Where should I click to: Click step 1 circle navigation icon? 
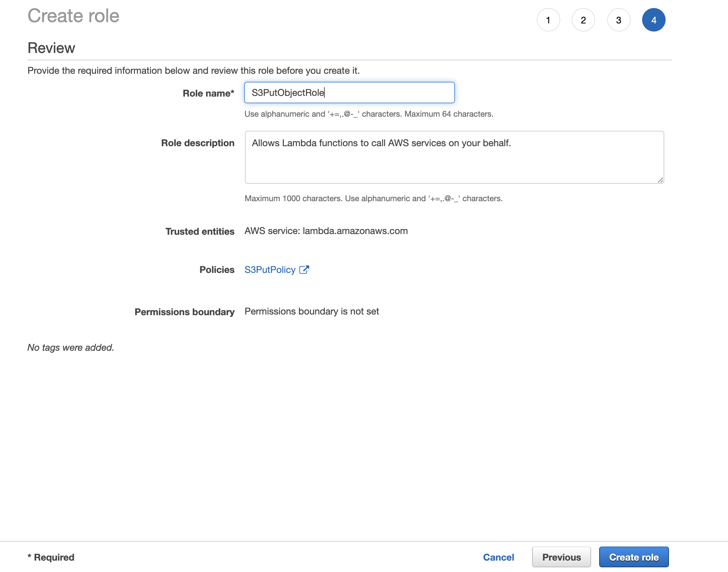[547, 20]
